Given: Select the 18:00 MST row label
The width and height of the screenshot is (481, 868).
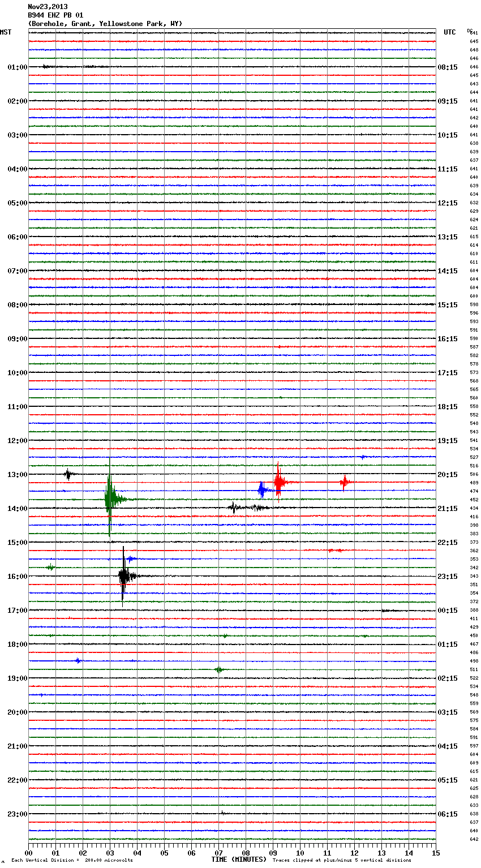Looking at the screenshot, I should coord(17,644).
